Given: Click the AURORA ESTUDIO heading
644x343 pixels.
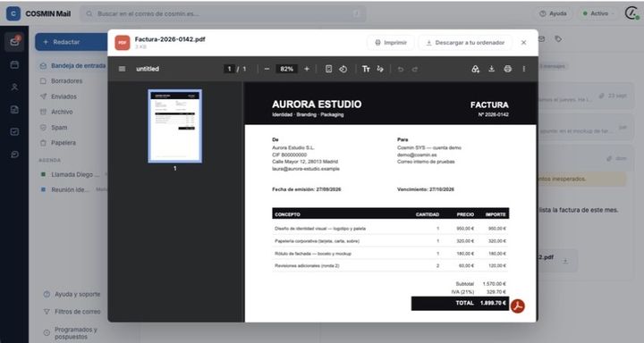Looking at the screenshot, I should 317,105.
